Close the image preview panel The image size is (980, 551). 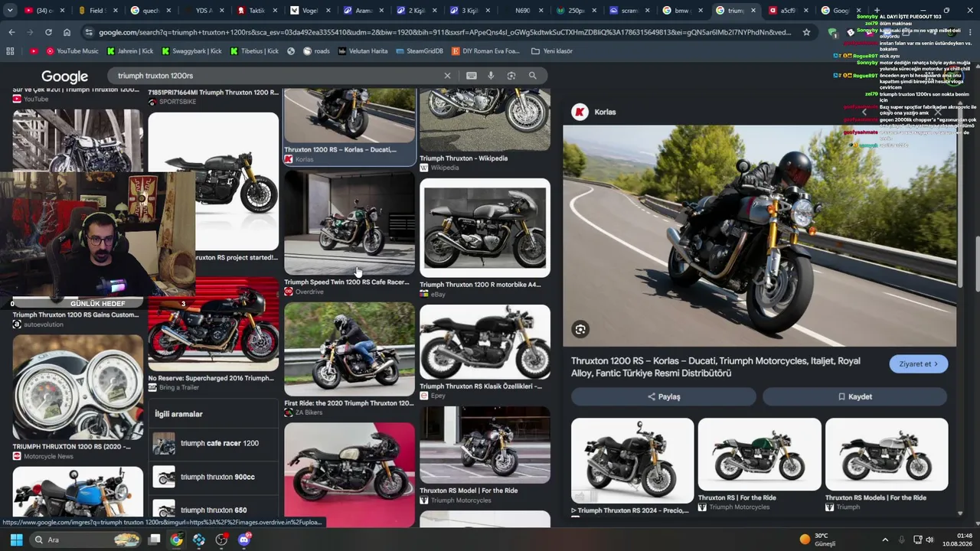[x=938, y=112]
